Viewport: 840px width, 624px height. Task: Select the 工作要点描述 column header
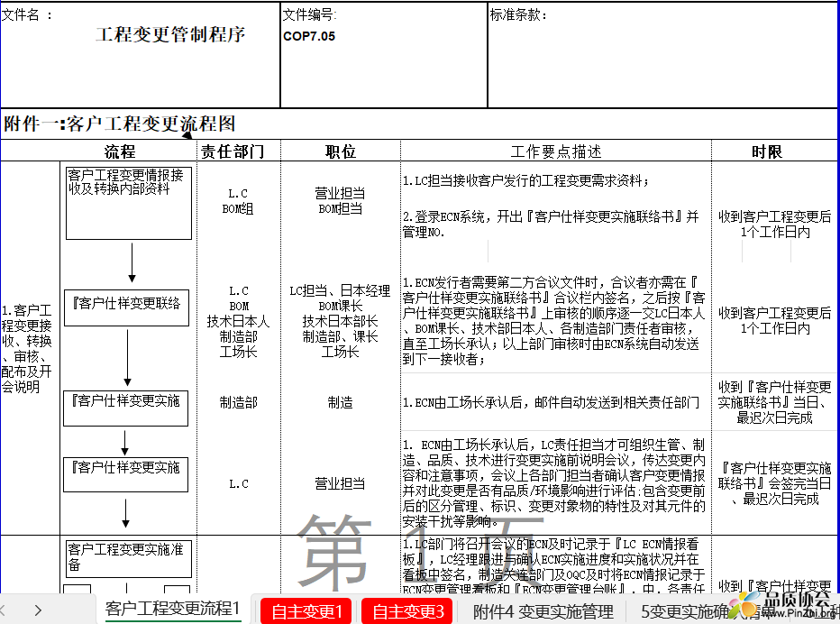tap(555, 151)
